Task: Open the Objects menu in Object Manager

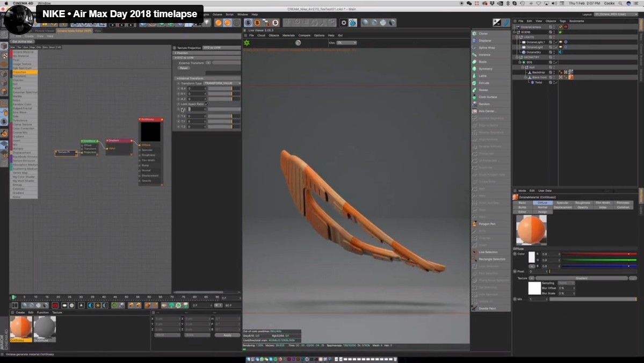Action: tap(551, 20)
